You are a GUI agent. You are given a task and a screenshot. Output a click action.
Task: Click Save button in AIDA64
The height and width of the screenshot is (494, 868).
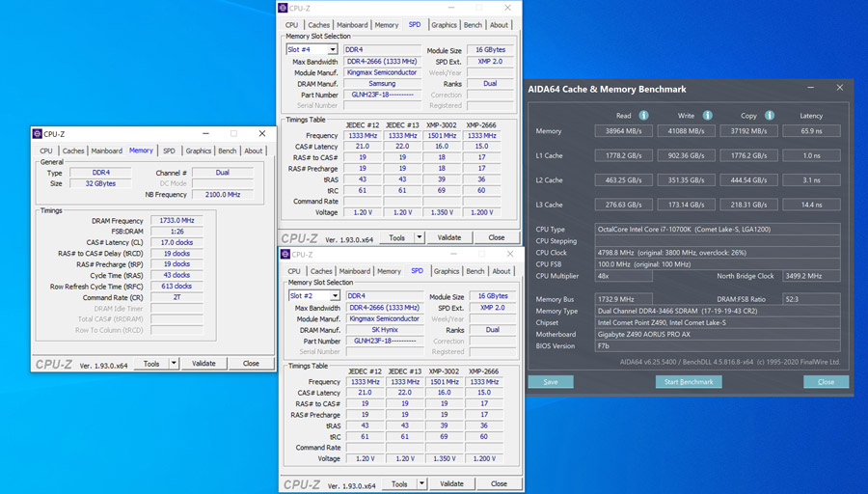(x=551, y=381)
